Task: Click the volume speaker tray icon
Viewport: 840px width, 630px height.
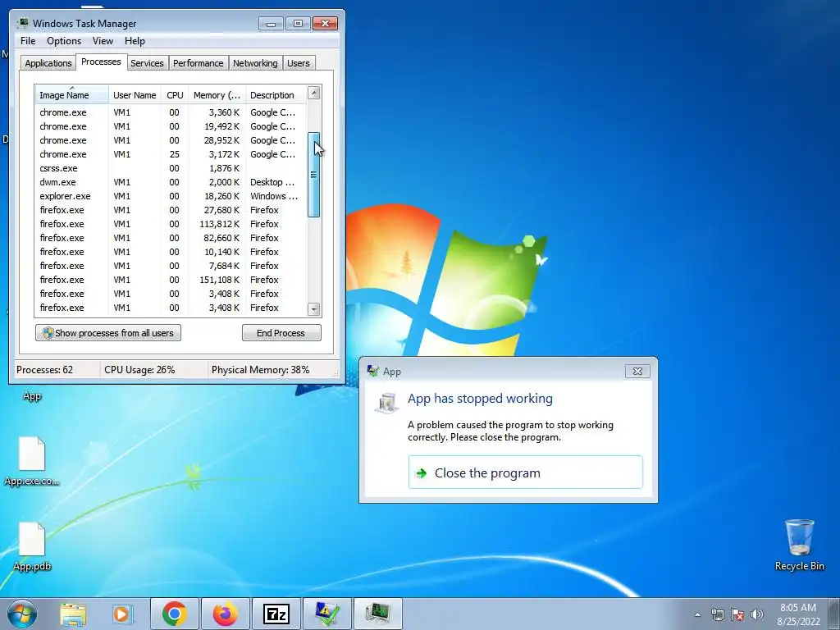Action: (756, 614)
